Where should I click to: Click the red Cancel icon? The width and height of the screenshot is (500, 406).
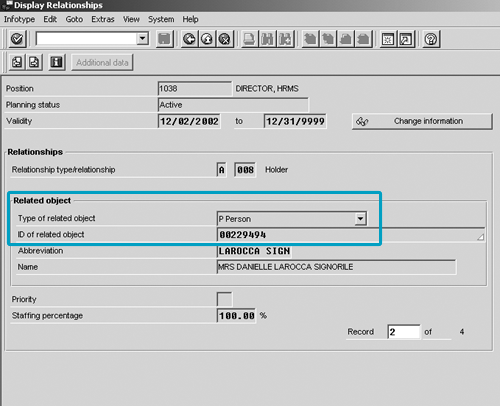click(x=225, y=39)
